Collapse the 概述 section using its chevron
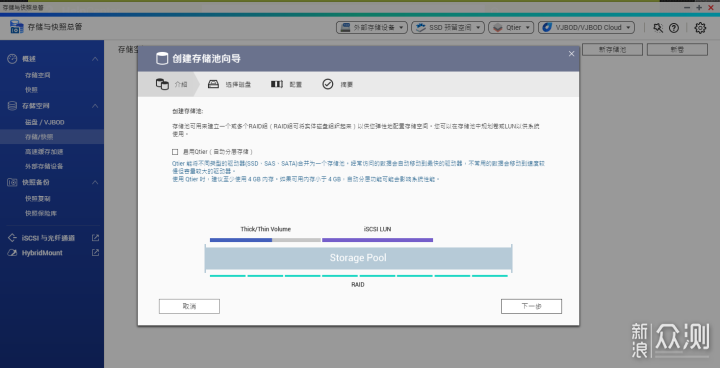720x368 pixels. coord(95,59)
